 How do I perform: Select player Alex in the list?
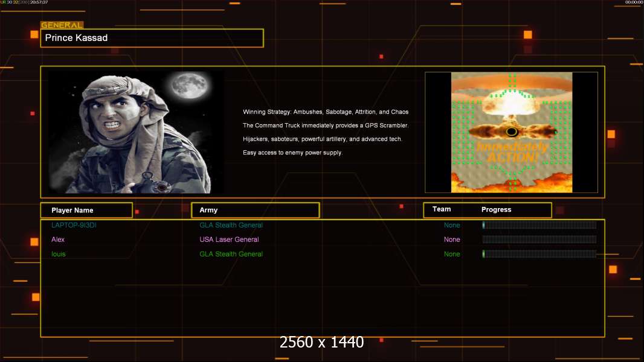click(58, 240)
